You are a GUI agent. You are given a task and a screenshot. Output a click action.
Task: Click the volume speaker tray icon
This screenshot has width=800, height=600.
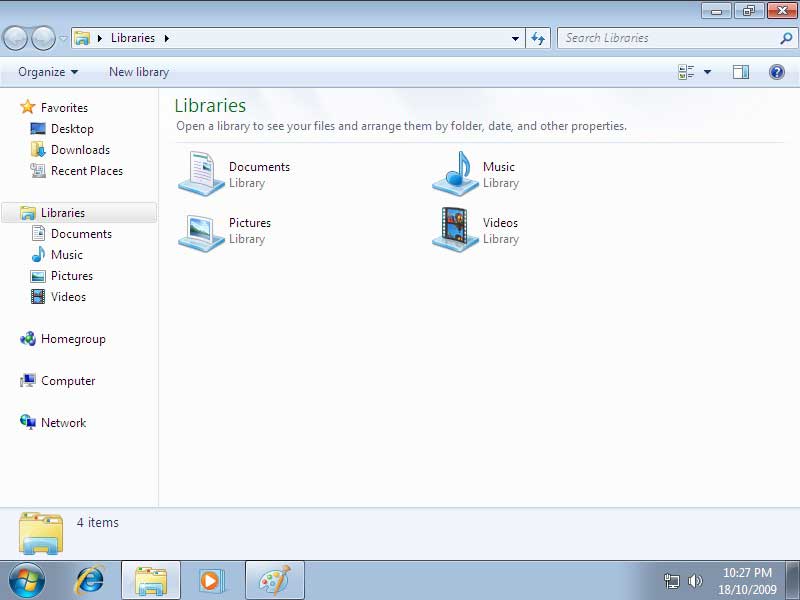pos(696,581)
